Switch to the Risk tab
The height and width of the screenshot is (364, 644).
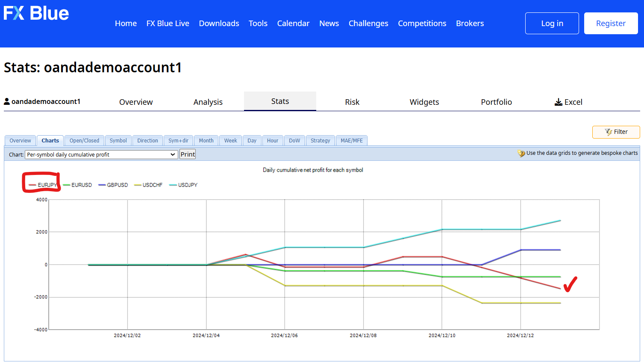[352, 102]
